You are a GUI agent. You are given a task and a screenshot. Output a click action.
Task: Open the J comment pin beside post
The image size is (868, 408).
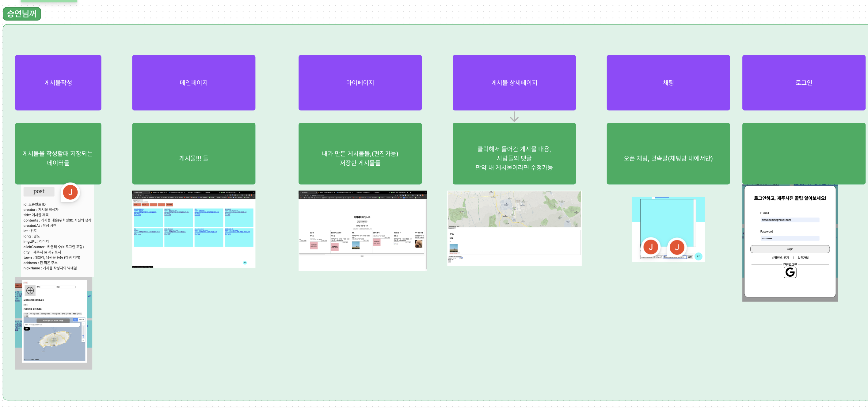click(x=70, y=192)
